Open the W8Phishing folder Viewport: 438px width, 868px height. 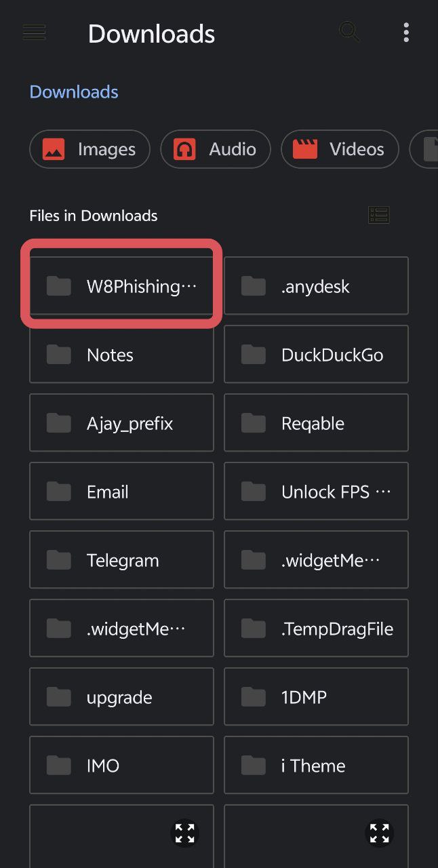pyautogui.click(x=121, y=286)
